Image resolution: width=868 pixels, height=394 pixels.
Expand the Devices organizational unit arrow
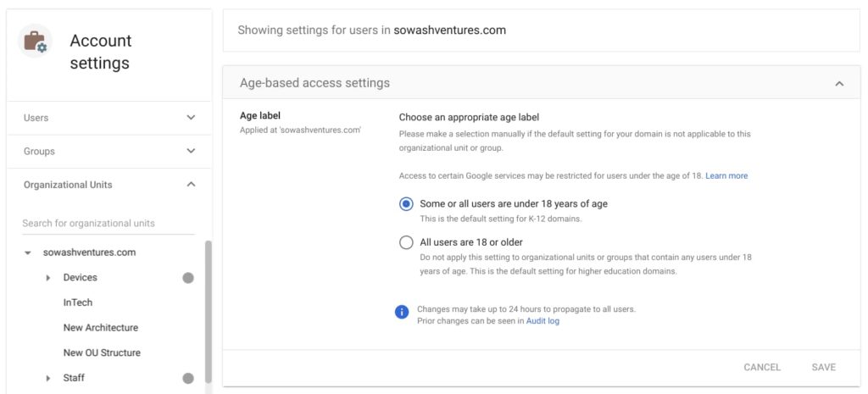48,278
